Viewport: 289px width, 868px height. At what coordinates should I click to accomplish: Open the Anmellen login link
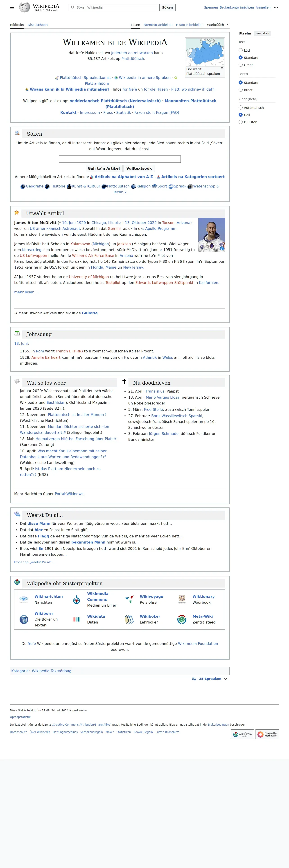click(x=263, y=7)
